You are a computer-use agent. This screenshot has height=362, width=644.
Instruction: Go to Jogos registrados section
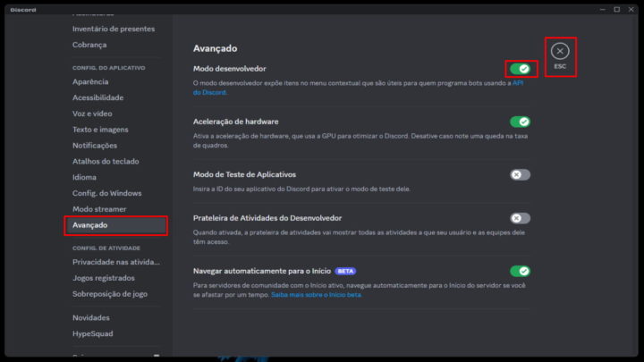(104, 278)
